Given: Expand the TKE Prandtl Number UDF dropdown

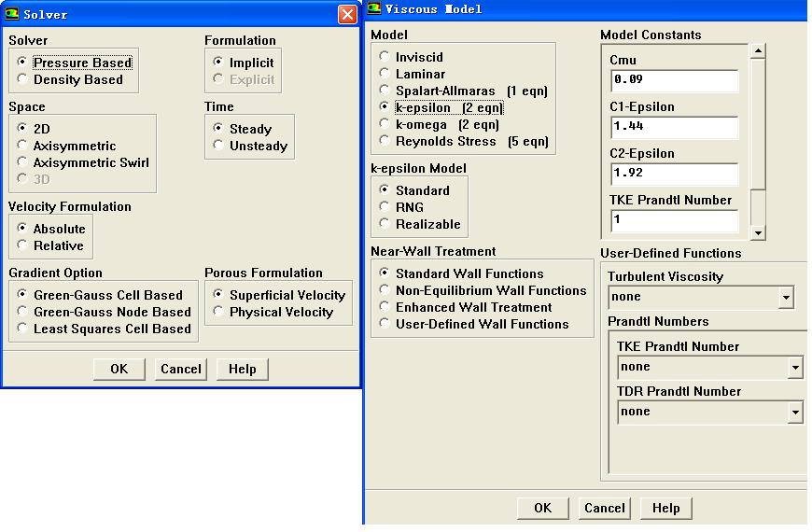Looking at the screenshot, I should tap(795, 369).
